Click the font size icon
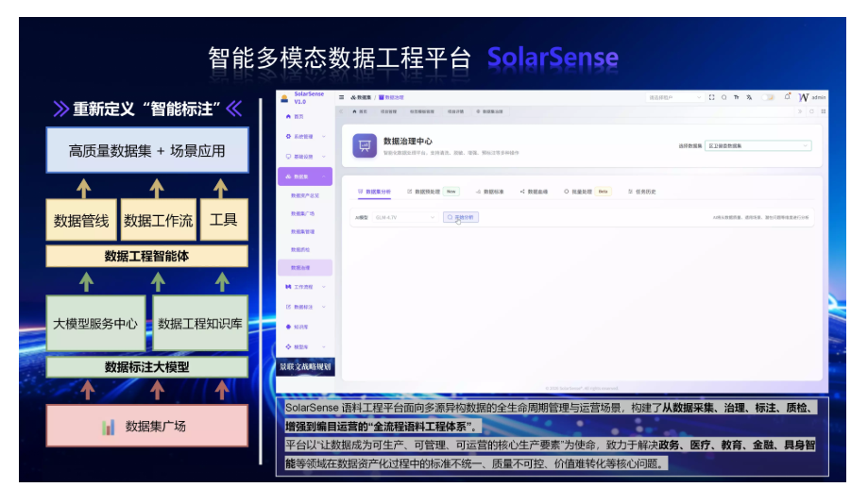This screenshot has width=868, height=504. [737, 97]
